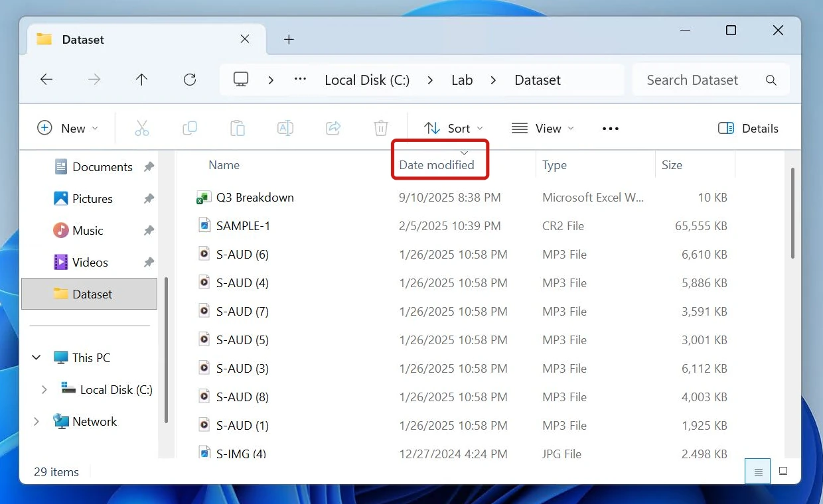The image size is (823, 504).
Task: Click the Delete trash icon
Action: coord(381,128)
